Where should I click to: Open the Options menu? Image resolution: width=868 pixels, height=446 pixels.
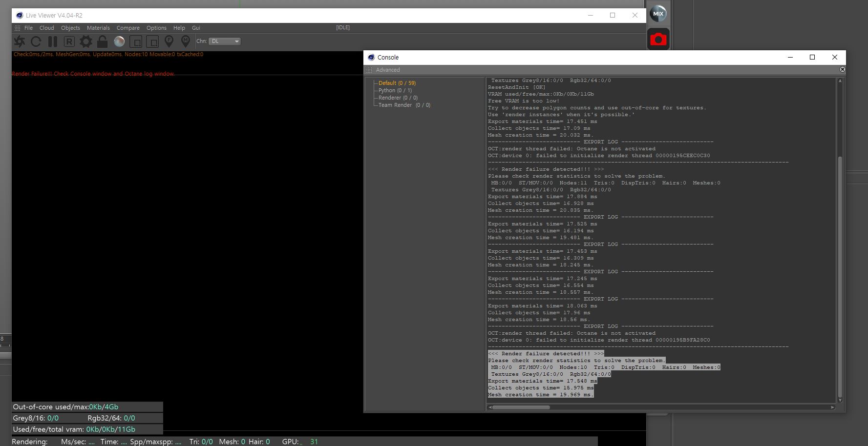coord(156,28)
